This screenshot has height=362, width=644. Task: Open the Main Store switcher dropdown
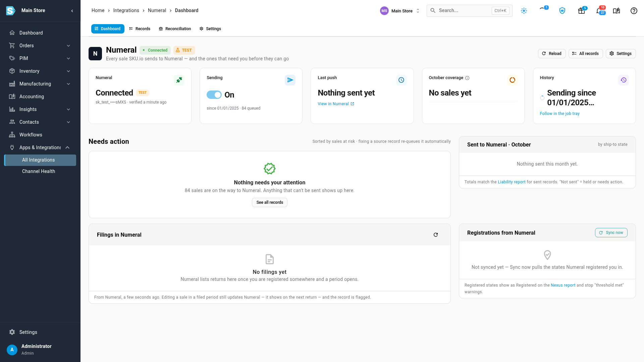400,11
